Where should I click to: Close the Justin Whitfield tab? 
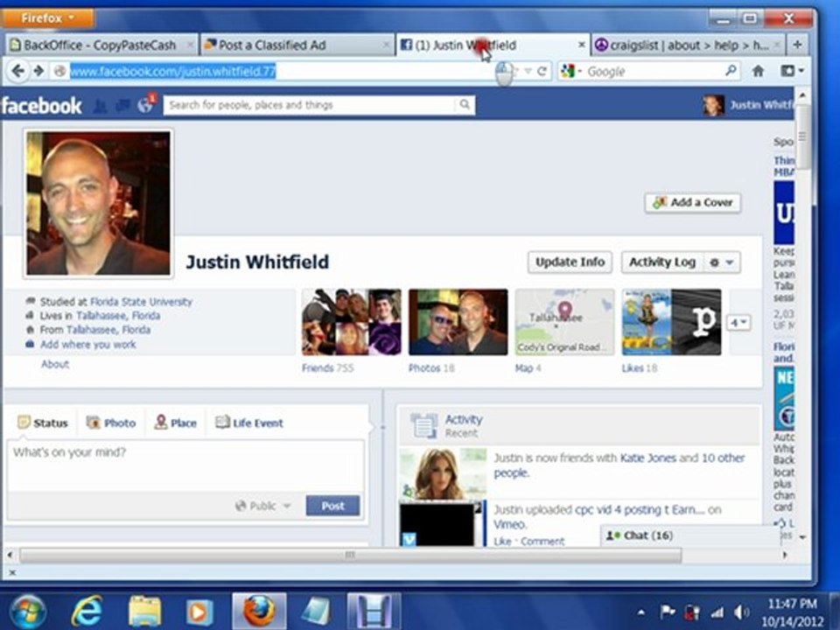(x=581, y=45)
